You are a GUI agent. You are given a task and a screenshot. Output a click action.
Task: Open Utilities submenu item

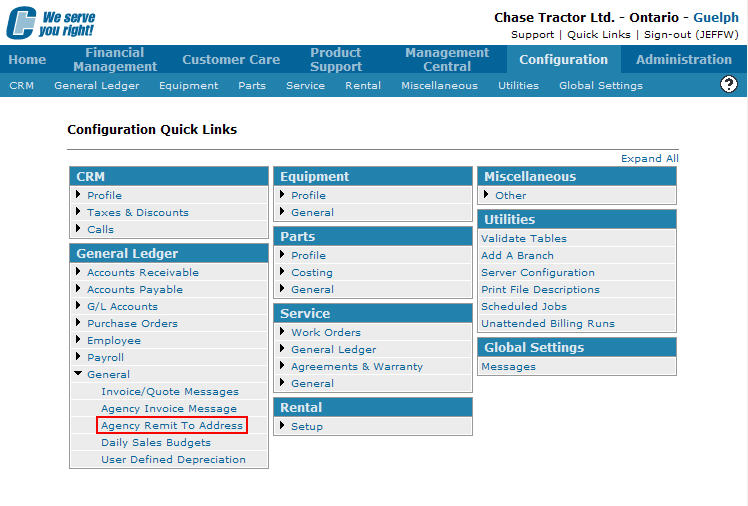coord(519,86)
